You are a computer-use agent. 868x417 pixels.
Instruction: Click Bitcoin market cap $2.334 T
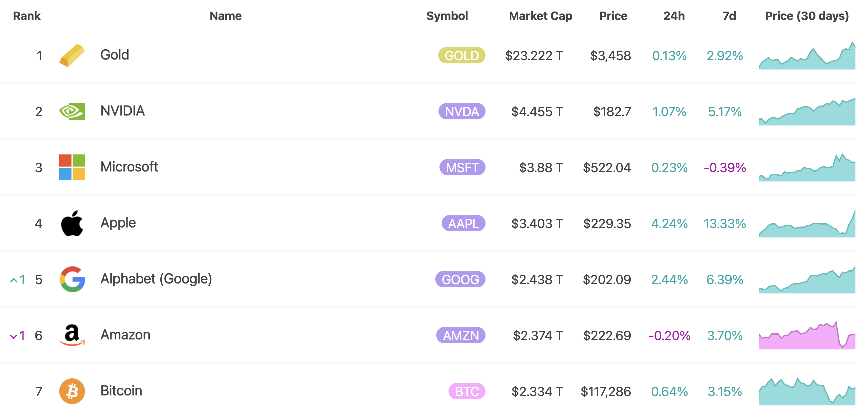click(x=537, y=391)
